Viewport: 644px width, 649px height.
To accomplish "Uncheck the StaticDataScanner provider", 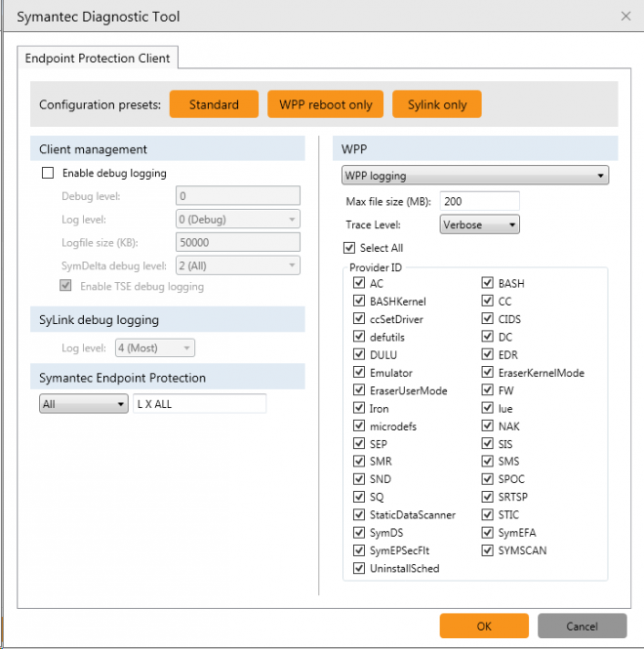I will pos(359,514).
